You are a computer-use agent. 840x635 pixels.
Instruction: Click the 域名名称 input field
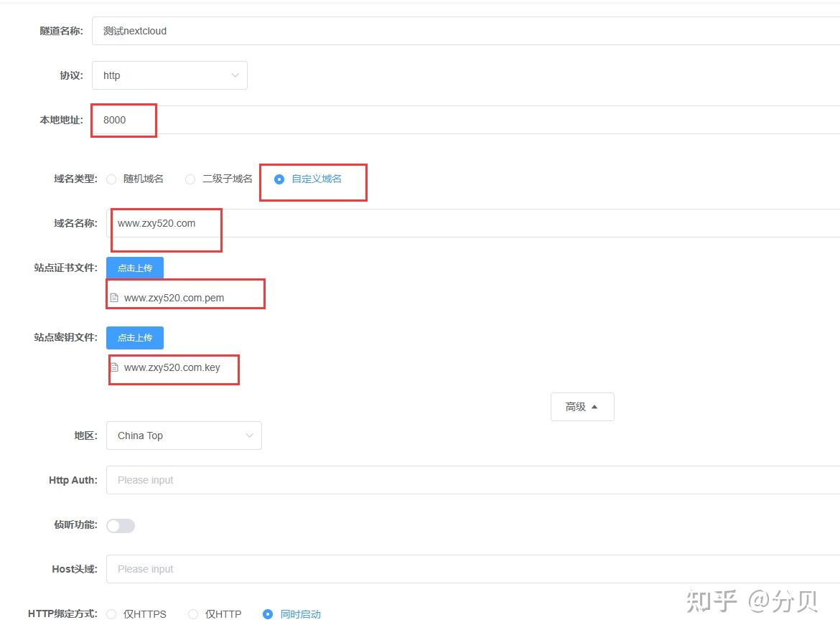tap(473, 223)
